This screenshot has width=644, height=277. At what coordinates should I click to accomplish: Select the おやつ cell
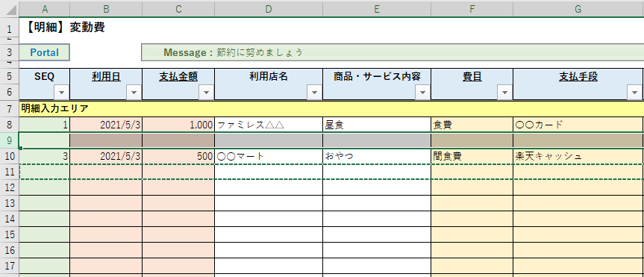pyautogui.click(x=377, y=156)
